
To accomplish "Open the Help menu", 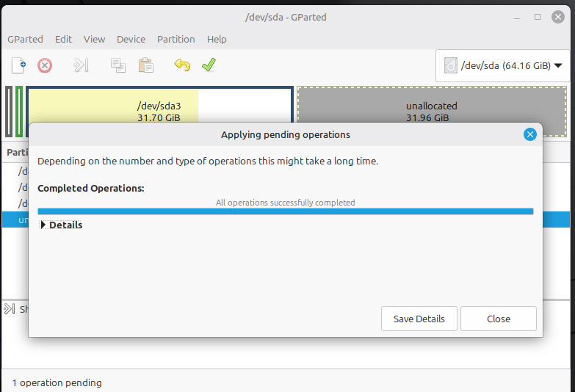I will tap(217, 39).
